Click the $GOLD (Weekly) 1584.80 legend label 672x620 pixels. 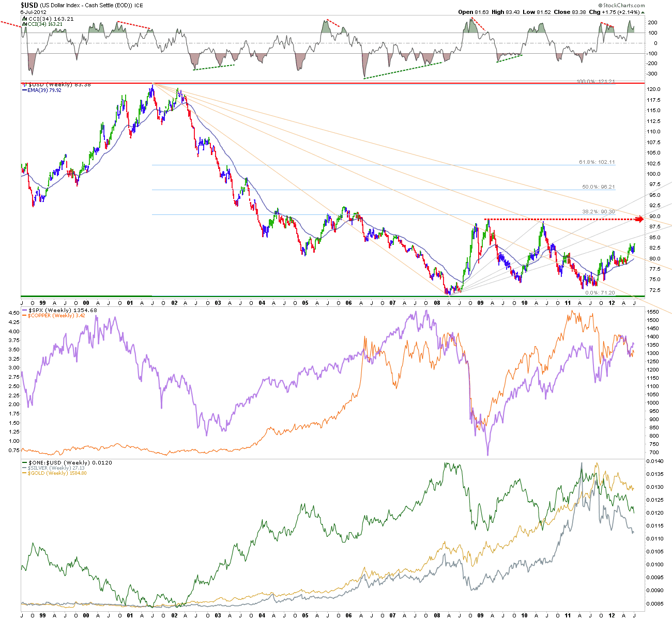tap(56, 473)
